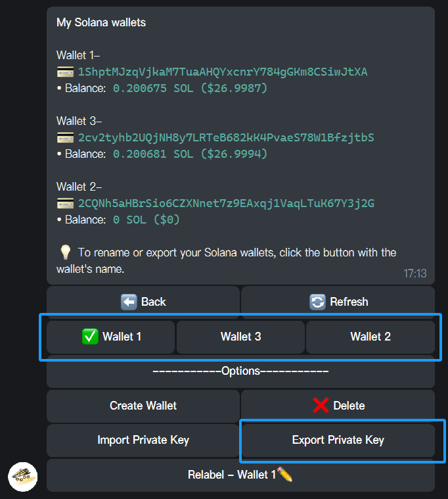Copy the Wallet 2 address starting 2CQN
The height and width of the screenshot is (499, 448).
[x=226, y=203]
